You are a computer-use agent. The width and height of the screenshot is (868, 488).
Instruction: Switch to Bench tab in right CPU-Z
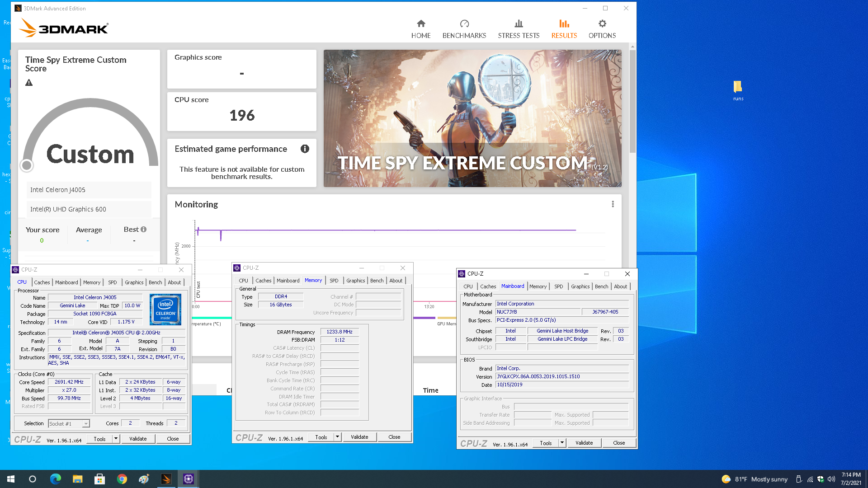click(601, 286)
